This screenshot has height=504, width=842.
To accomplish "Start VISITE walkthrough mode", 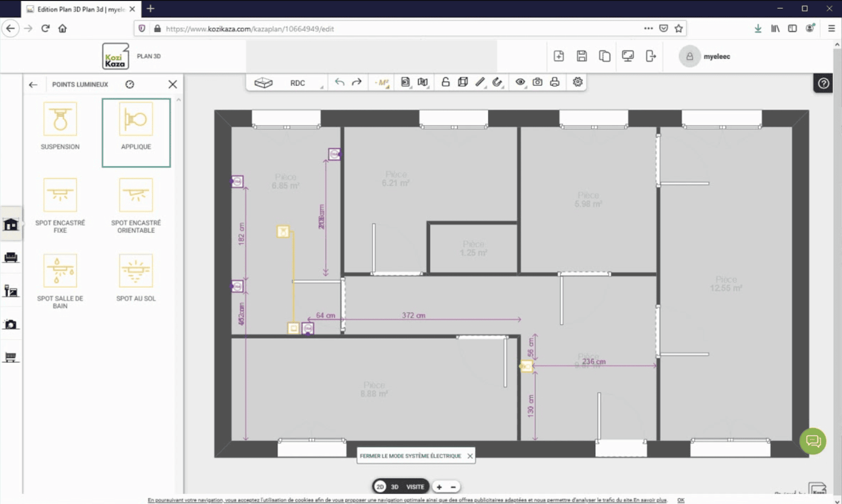I will pyautogui.click(x=415, y=487).
